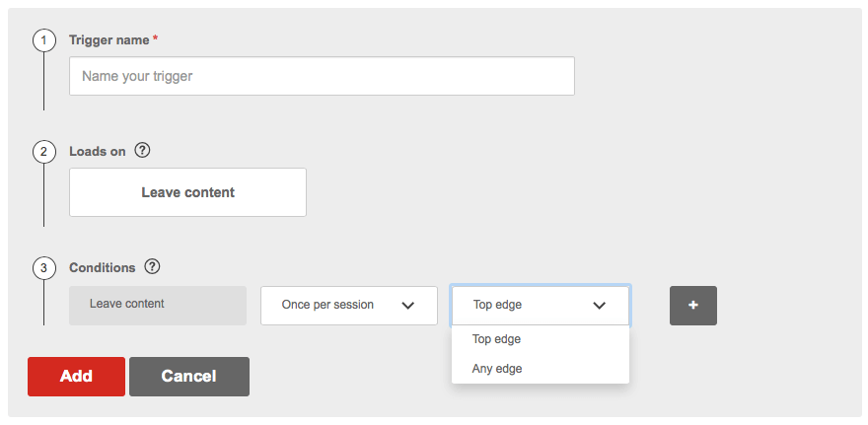Focus the Name your trigger field
The image size is (868, 425).
(x=322, y=76)
